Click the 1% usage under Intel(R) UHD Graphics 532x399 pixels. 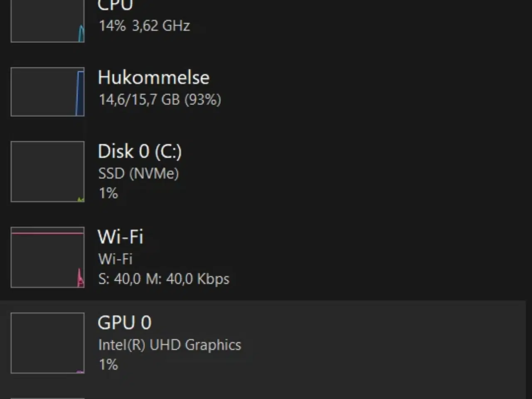(x=108, y=365)
